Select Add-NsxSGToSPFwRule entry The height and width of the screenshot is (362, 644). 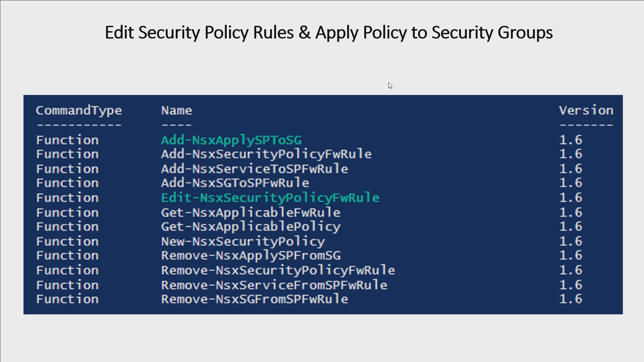pos(234,183)
